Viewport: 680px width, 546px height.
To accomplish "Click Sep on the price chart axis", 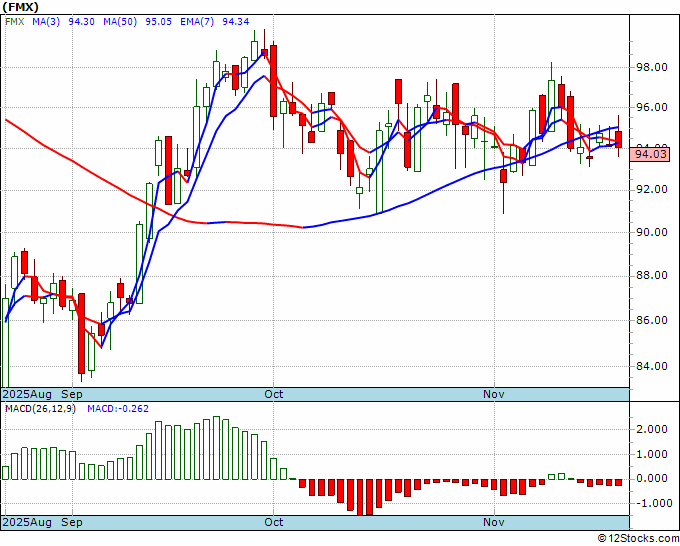I will pyautogui.click(x=72, y=395).
